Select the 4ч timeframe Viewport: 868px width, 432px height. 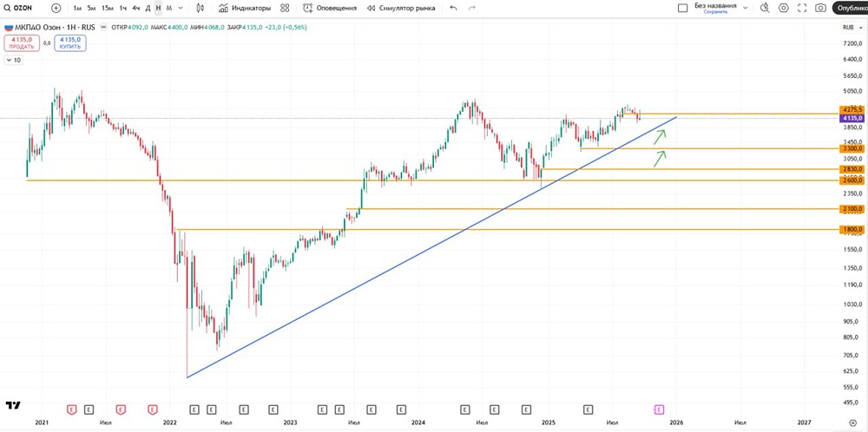[x=135, y=8]
